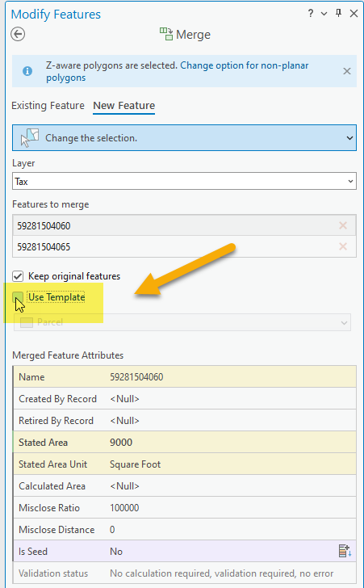Click the Name attribute value field

click(x=232, y=377)
